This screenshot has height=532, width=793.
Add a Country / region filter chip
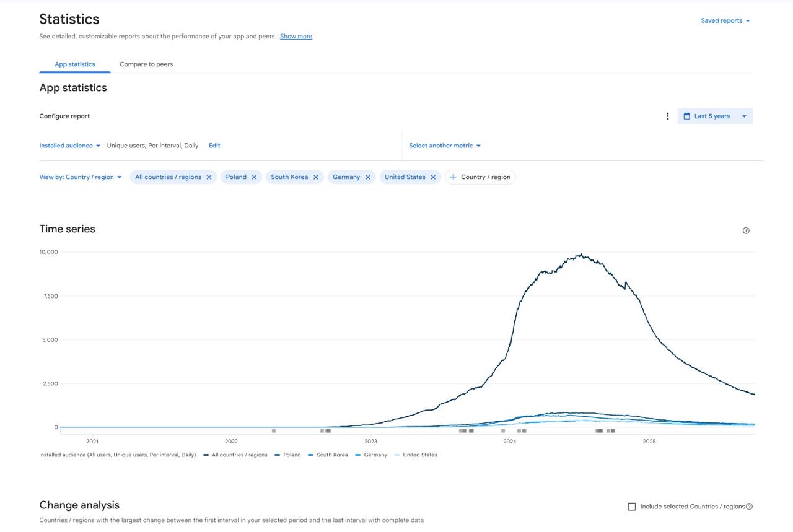point(480,177)
